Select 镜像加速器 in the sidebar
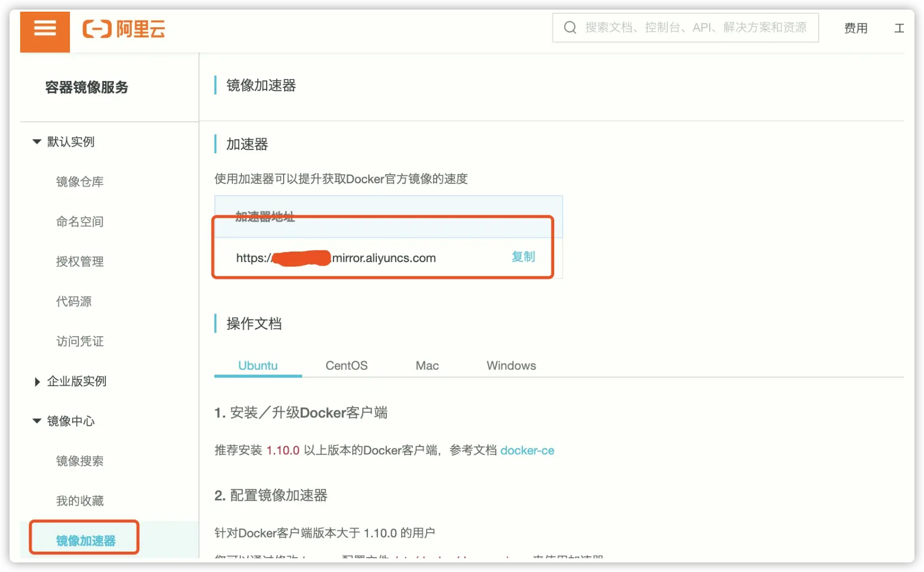The image size is (924, 572). [x=86, y=540]
